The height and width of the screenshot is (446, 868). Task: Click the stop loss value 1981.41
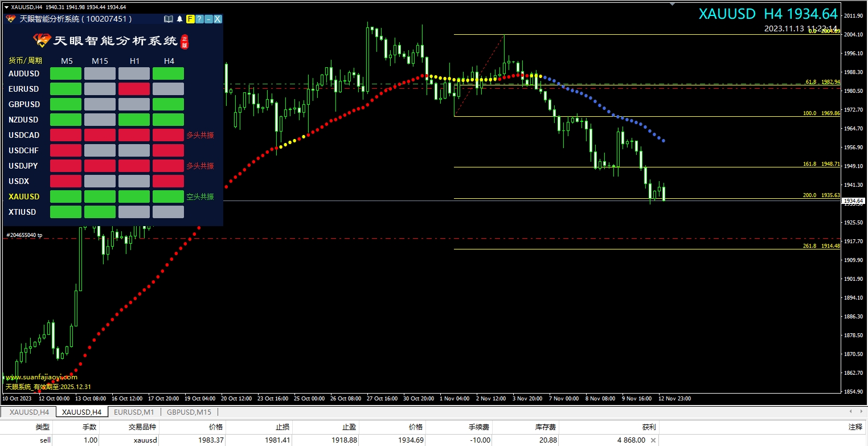tap(278, 440)
